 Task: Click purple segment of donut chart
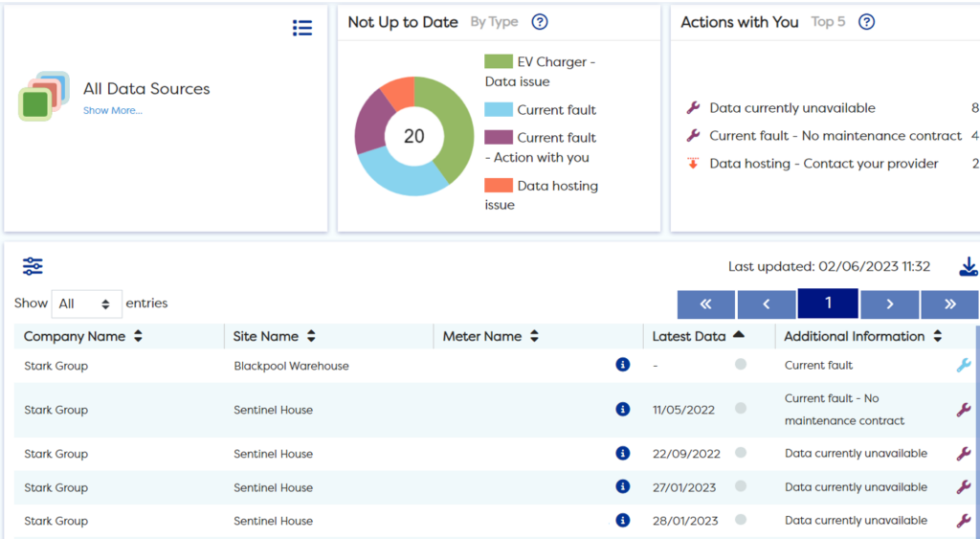tap(370, 124)
